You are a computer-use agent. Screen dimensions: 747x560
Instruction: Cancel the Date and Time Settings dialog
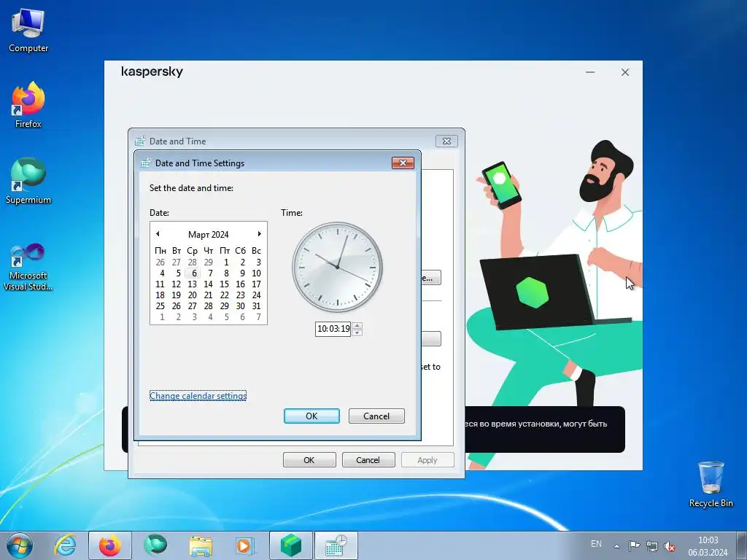(376, 416)
